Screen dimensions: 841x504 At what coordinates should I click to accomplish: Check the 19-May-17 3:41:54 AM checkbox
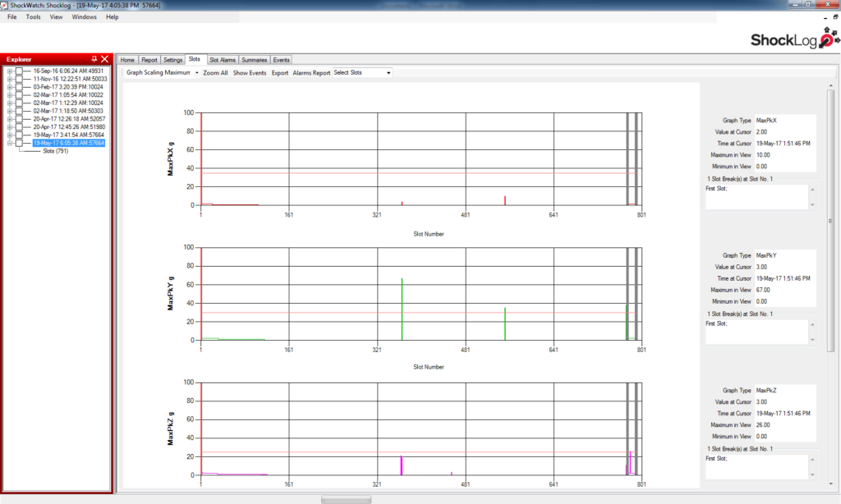tap(19, 135)
